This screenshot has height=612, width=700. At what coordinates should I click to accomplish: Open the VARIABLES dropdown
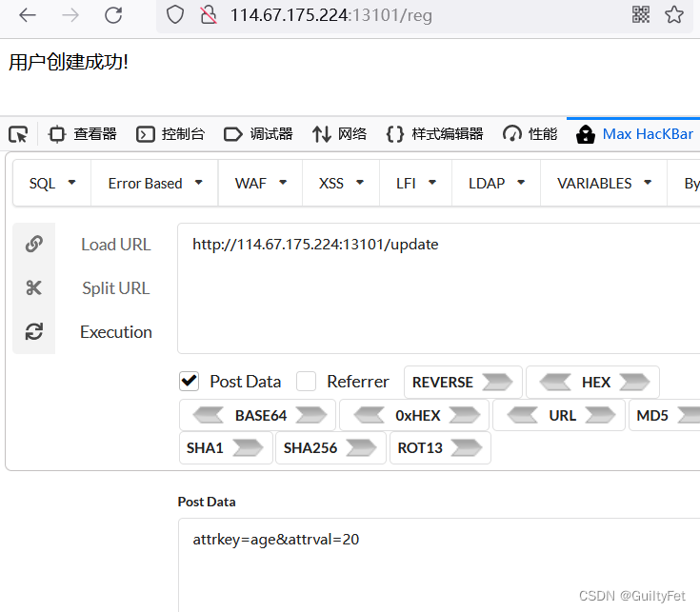click(x=604, y=184)
